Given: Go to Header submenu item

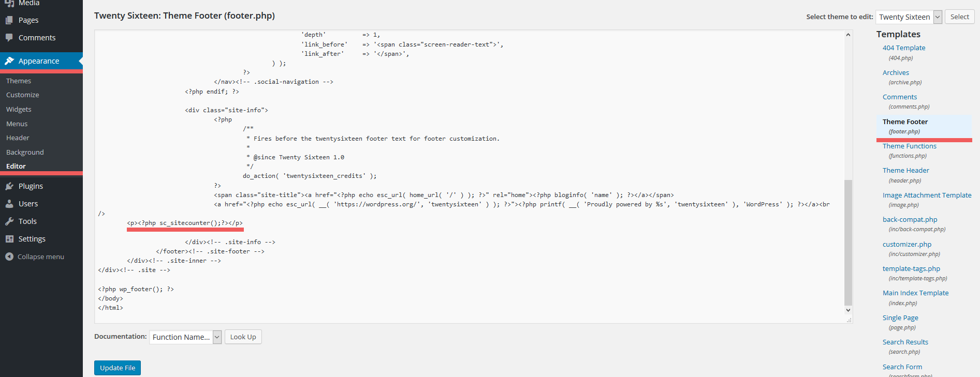Looking at the screenshot, I should click(x=18, y=138).
